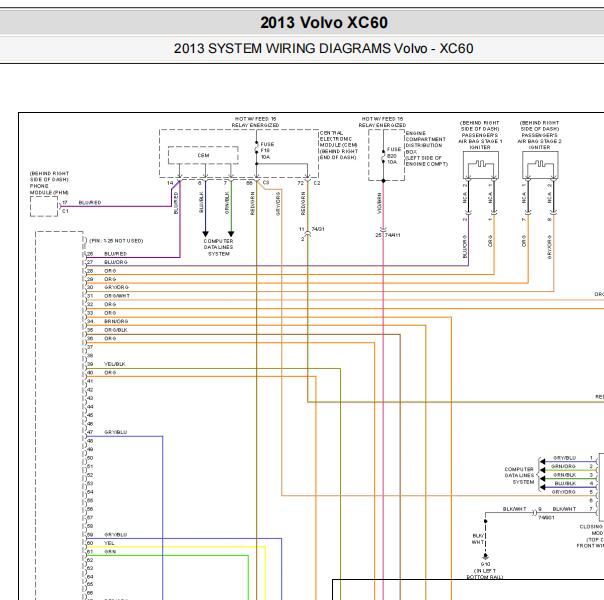Click the "ORG/WHT" label at pin 31
The height and width of the screenshot is (600, 604).
coord(117,296)
